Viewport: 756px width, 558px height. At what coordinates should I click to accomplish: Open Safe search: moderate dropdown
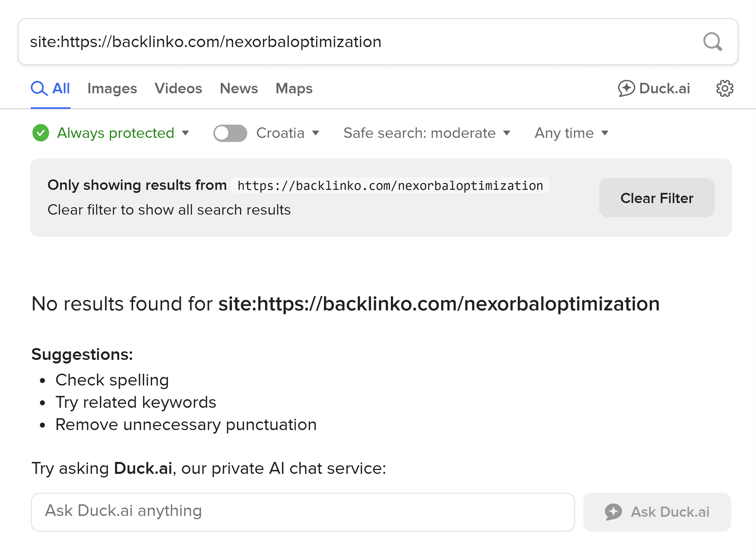pyautogui.click(x=427, y=133)
